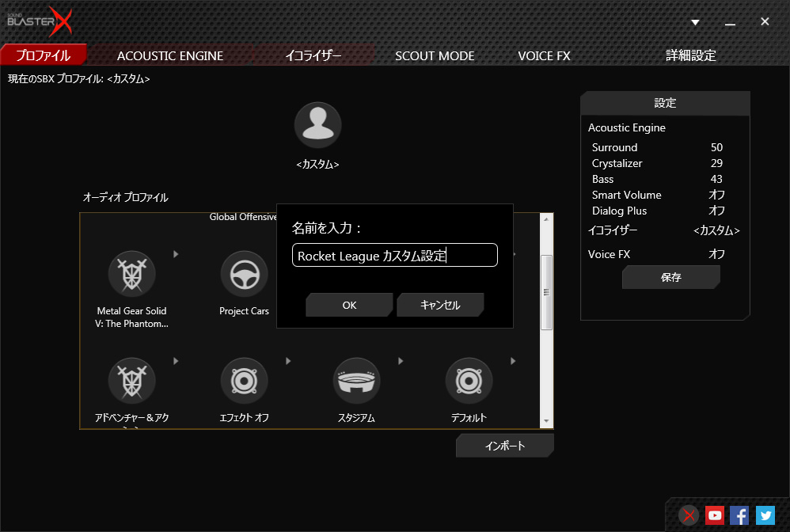Open the SCOUT MODE tab
Screen dimensions: 790x532
435,55
